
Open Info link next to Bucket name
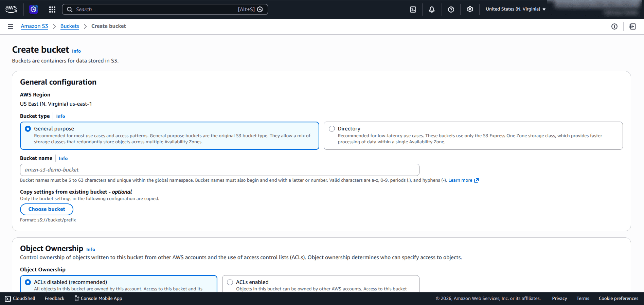(x=63, y=158)
